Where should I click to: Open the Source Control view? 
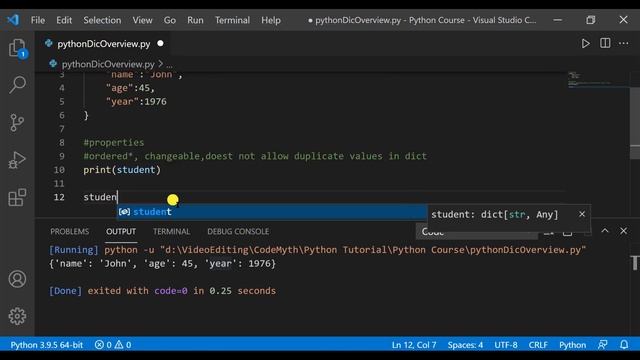17,122
